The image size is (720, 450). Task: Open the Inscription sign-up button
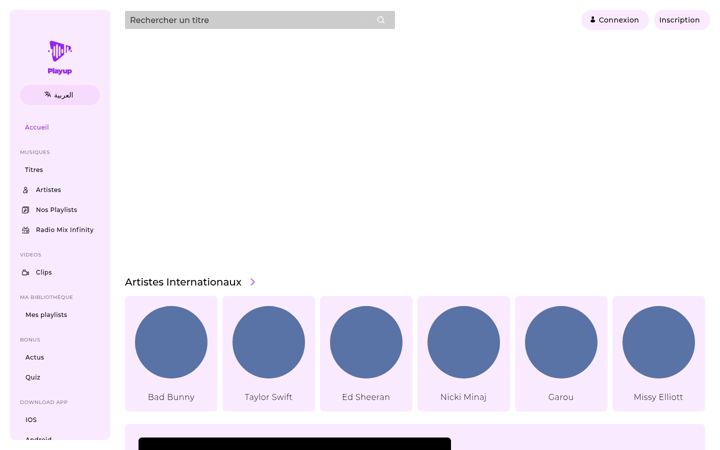tap(681, 20)
